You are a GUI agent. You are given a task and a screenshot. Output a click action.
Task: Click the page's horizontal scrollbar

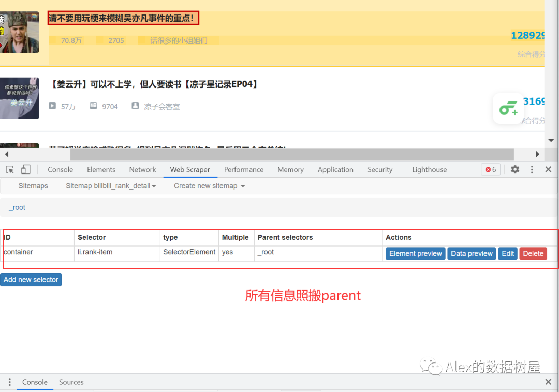pyautogui.click(x=291, y=154)
